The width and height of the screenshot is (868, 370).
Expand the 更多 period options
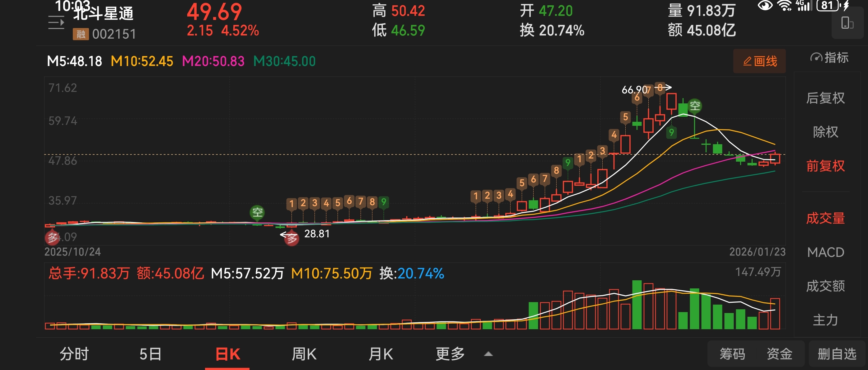[450, 354]
